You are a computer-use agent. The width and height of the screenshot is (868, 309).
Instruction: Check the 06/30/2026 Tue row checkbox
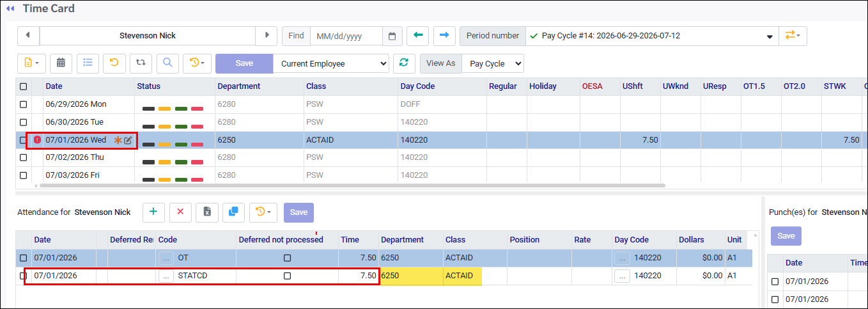pos(23,122)
